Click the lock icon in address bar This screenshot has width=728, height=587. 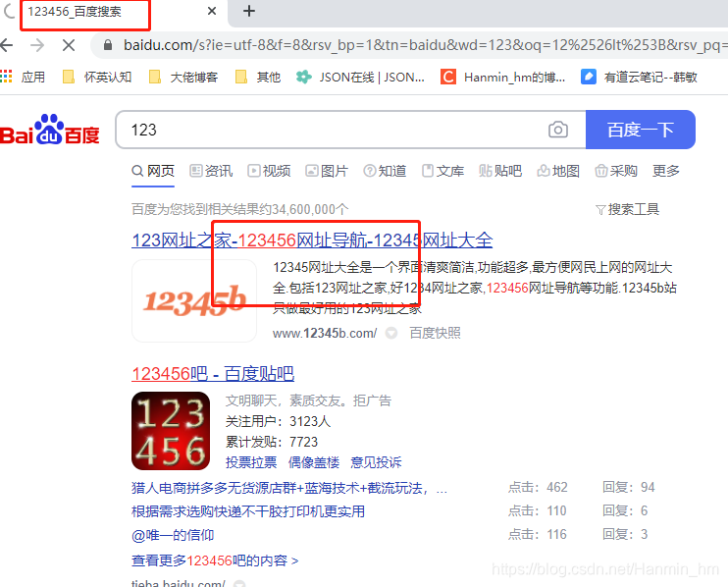point(108,45)
